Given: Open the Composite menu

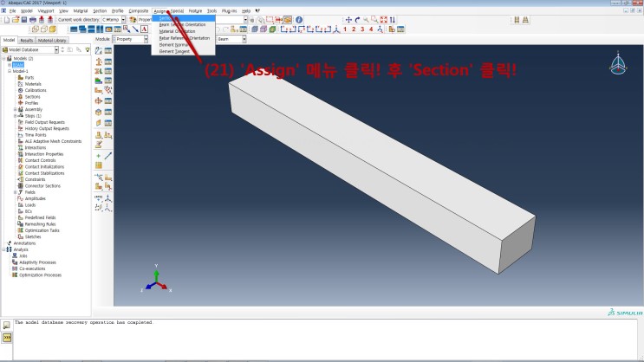Looking at the screenshot, I should click(x=139, y=11).
